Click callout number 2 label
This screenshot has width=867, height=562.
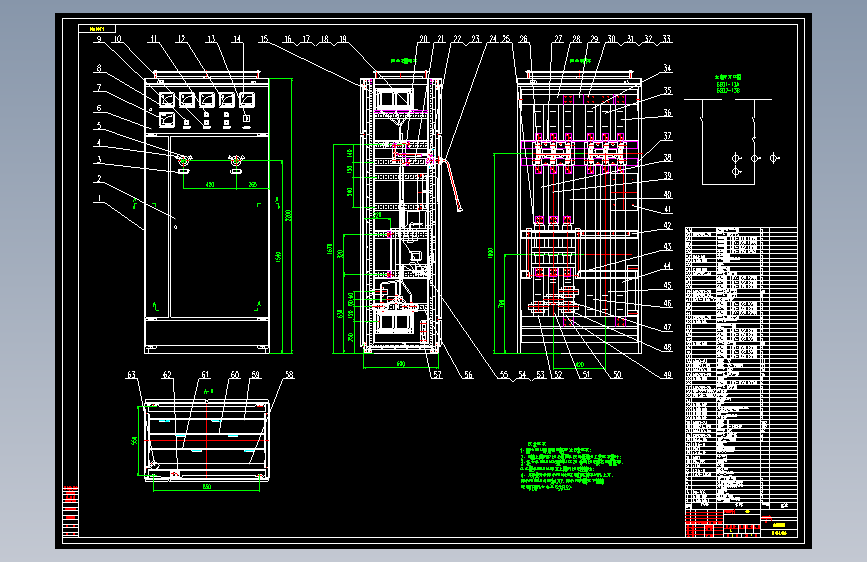point(99,179)
